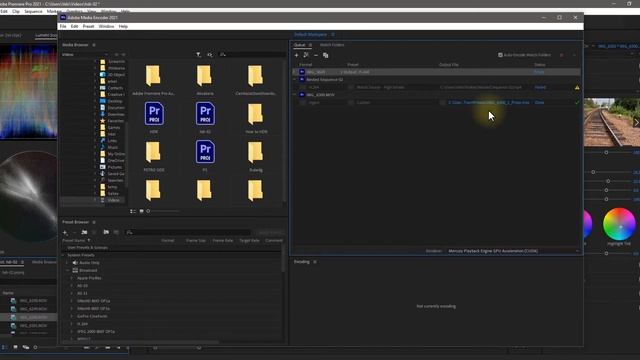Open the Renderer dropdown Mercury Playback Engine

[513, 251]
